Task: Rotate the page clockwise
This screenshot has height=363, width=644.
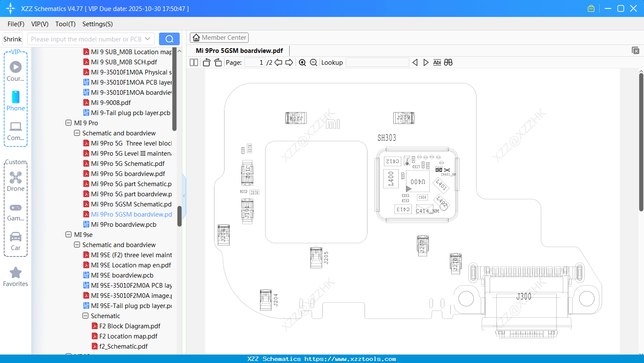Action: pyautogui.click(x=218, y=63)
